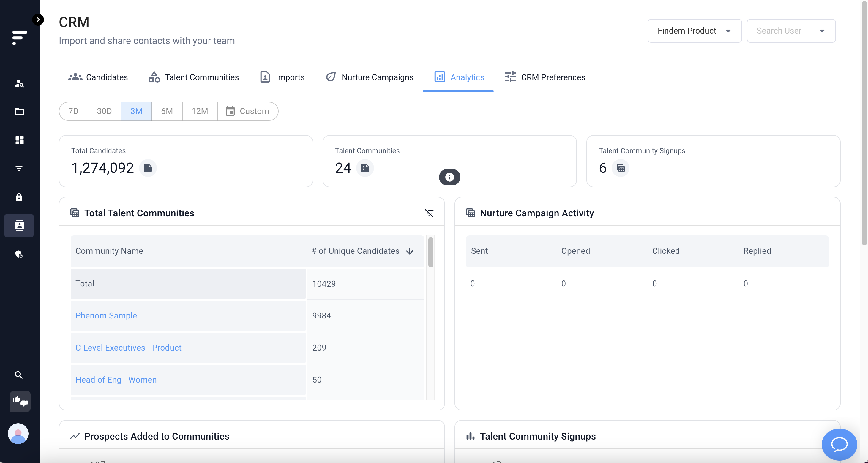This screenshot has height=463, width=868.
Task: Select the 3M time range
Action: 136,111
